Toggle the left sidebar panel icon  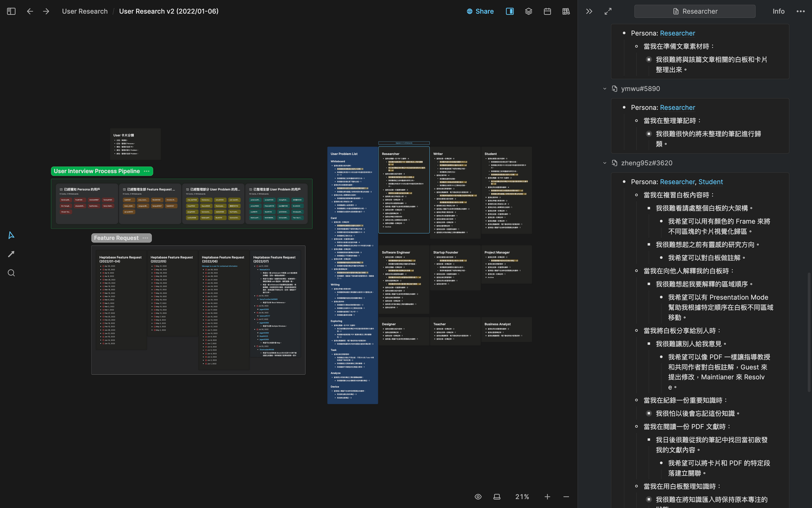click(11, 11)
